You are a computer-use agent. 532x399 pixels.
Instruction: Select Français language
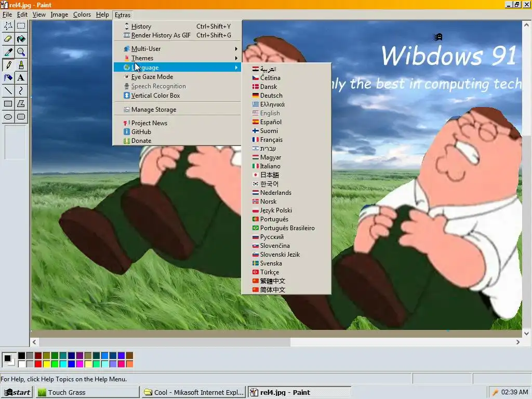(x=286, y=140)
